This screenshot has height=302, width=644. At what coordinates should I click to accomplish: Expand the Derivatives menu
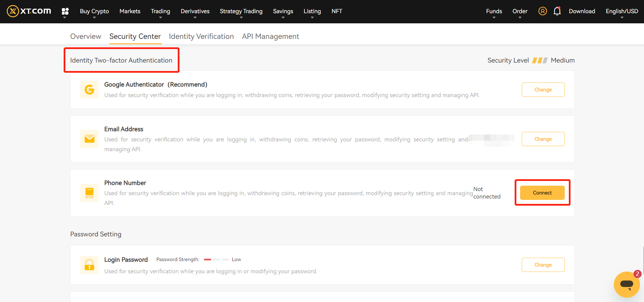tap(195, 11)
